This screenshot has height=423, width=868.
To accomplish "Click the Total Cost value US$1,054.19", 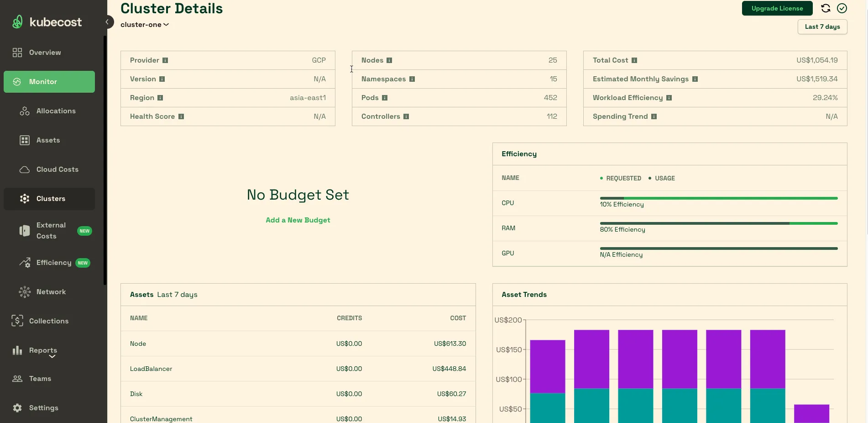I will click(x=817, y=60).
